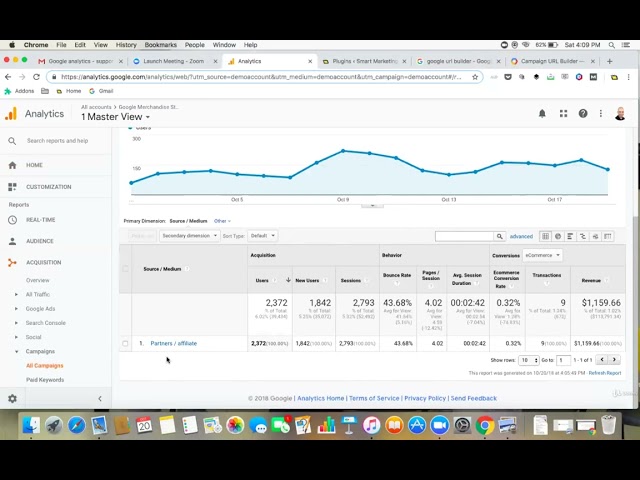Reload the page in Chrome

click(36, 77)
